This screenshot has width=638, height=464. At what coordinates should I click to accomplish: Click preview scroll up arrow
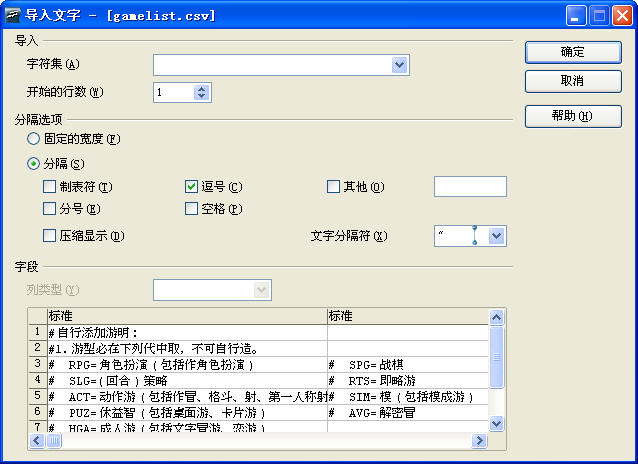(x=496, y=317)
